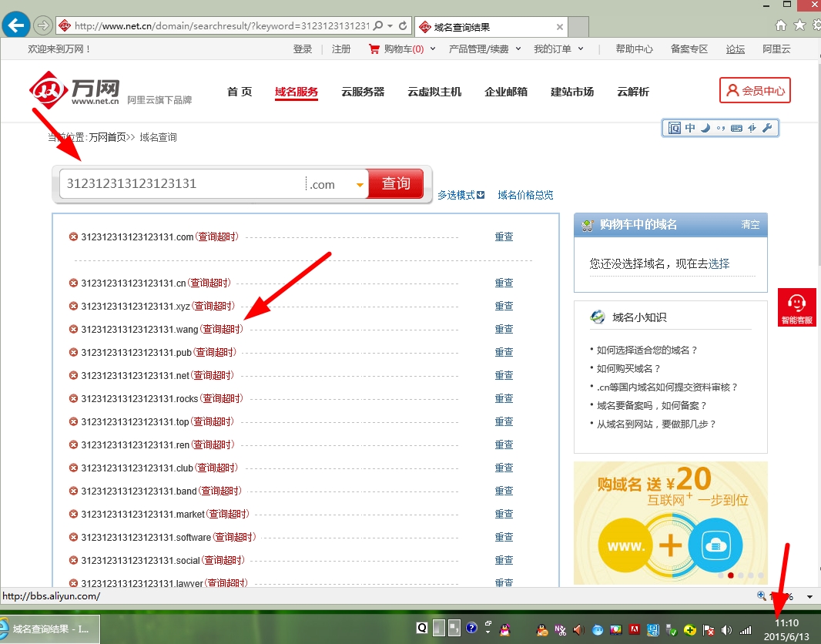Image resolution: width=821 pixels, height=644 pixels.
Task: Toggle the 中 Chinese input mode indicator
Action: click(690, 128)
